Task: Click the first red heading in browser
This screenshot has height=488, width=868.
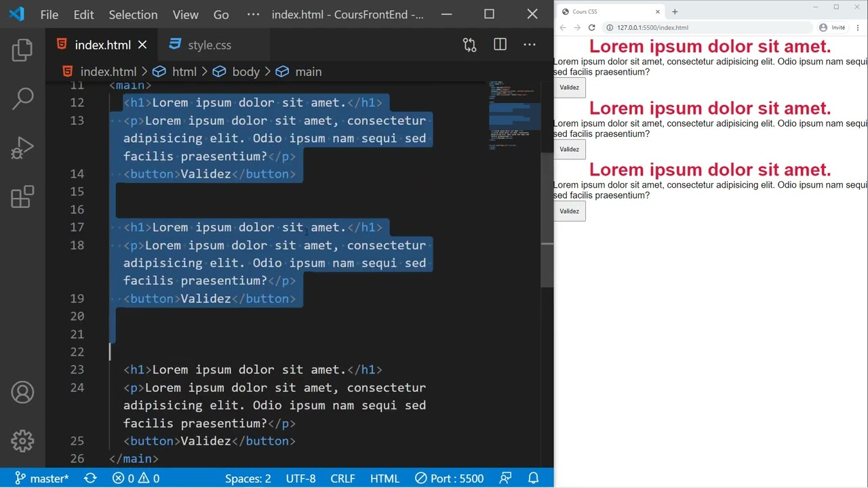Action: [x=710, y=46]
